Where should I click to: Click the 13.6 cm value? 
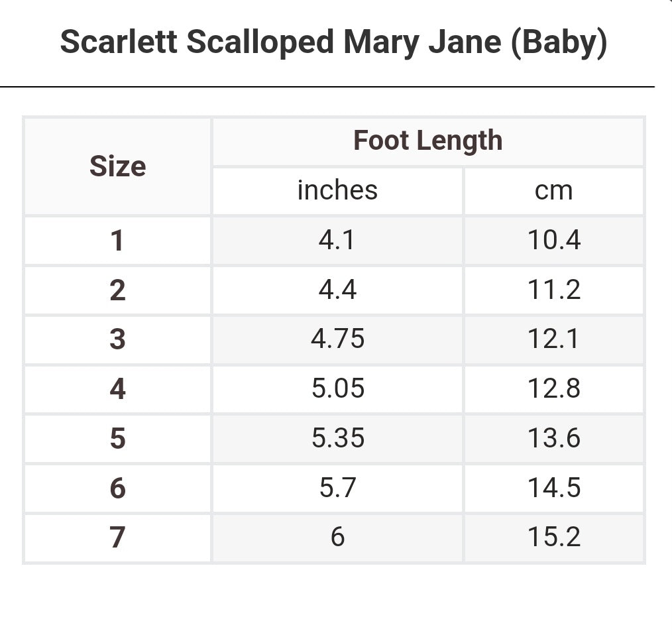click(553, 438)
